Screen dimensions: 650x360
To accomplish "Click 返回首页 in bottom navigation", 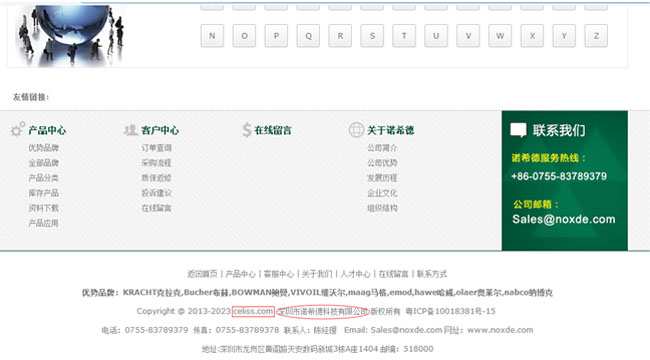I will [202, 274].
